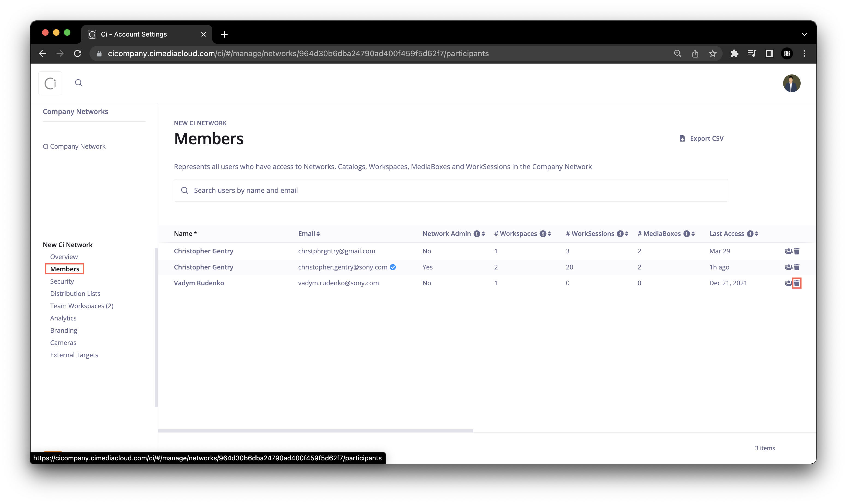Click browser forward arrow button

[60, 53]
